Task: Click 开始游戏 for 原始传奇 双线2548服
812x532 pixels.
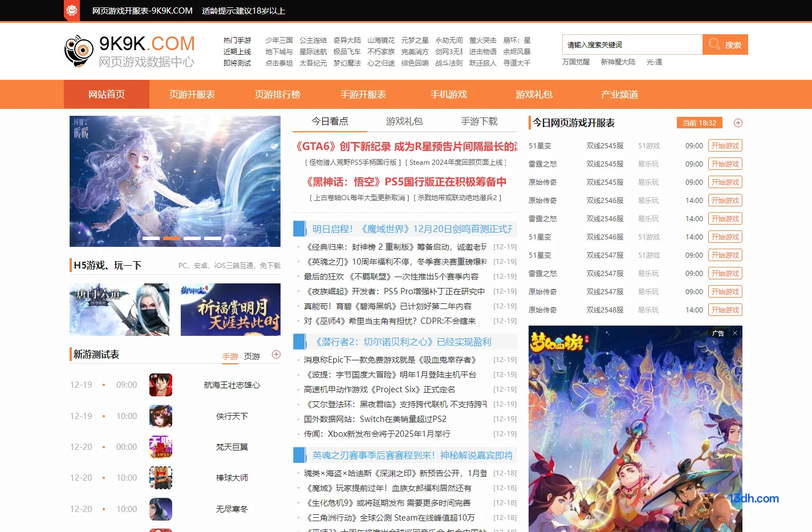Action: (725, 310)
